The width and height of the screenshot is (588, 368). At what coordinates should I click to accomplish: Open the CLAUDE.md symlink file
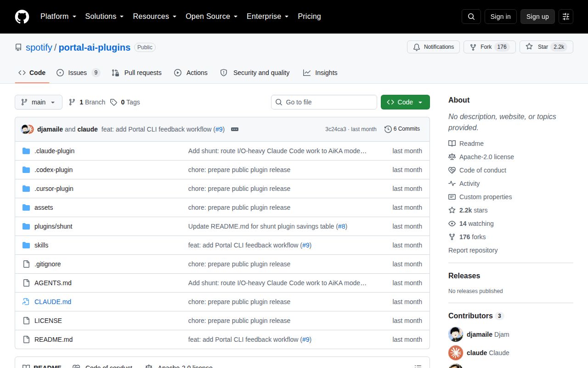(x=53, y=302)
